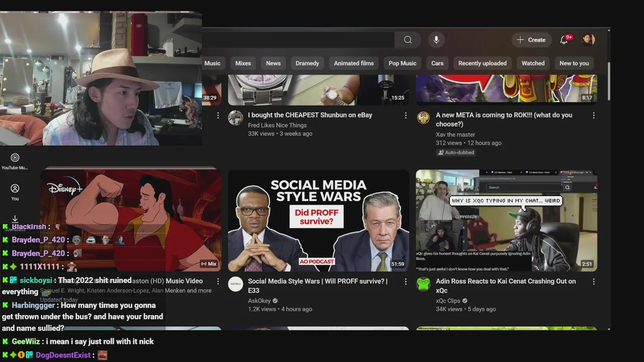Select the Dramedy filter chip
Image resolution: width=644 pixels, height=362 pixels.
coord(307,63)
